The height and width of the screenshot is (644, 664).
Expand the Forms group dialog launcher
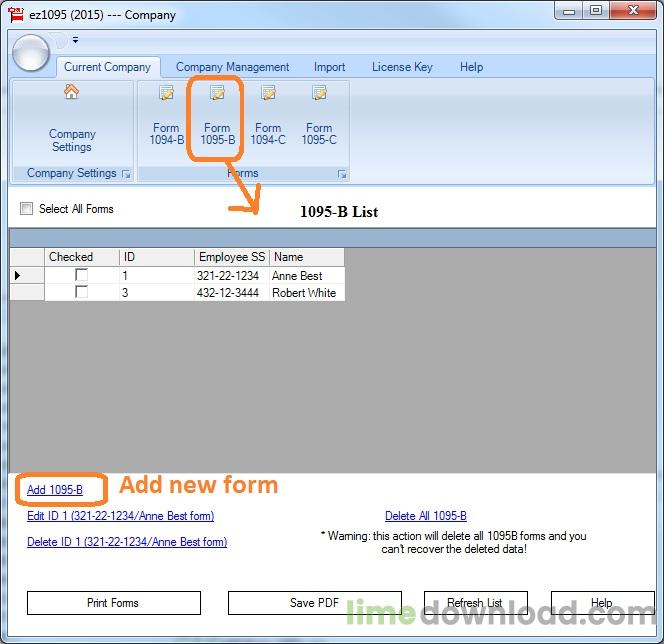(342, 174)
